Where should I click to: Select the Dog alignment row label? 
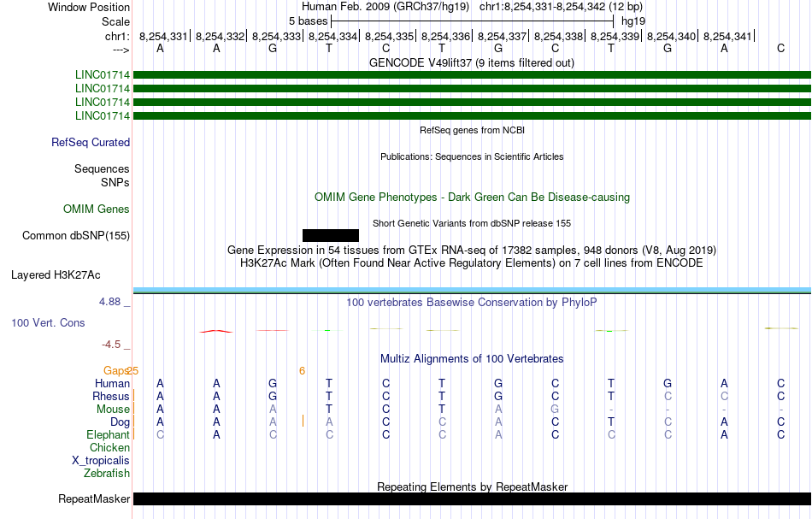[x=120, y=422]
